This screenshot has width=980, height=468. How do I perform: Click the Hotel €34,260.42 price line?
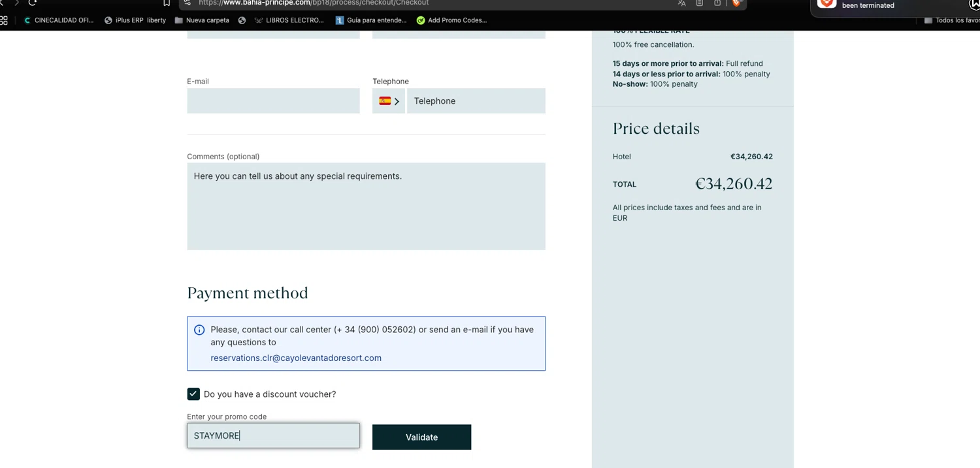(693, 157)
